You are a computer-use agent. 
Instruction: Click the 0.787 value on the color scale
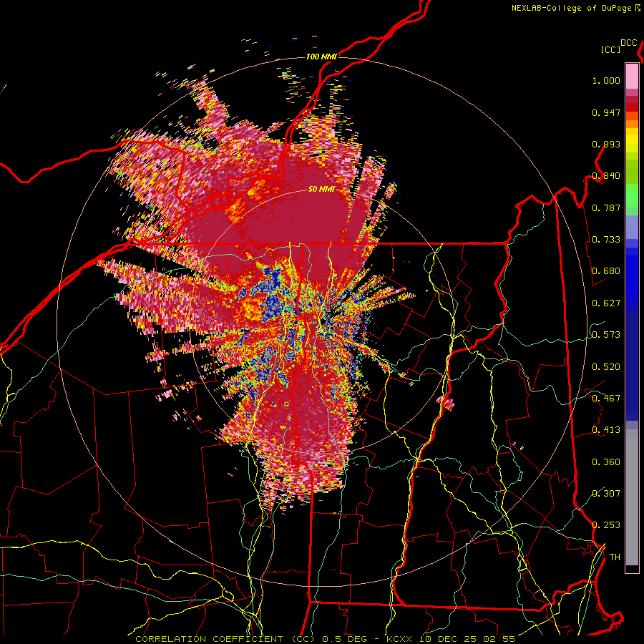pos(606,208)
